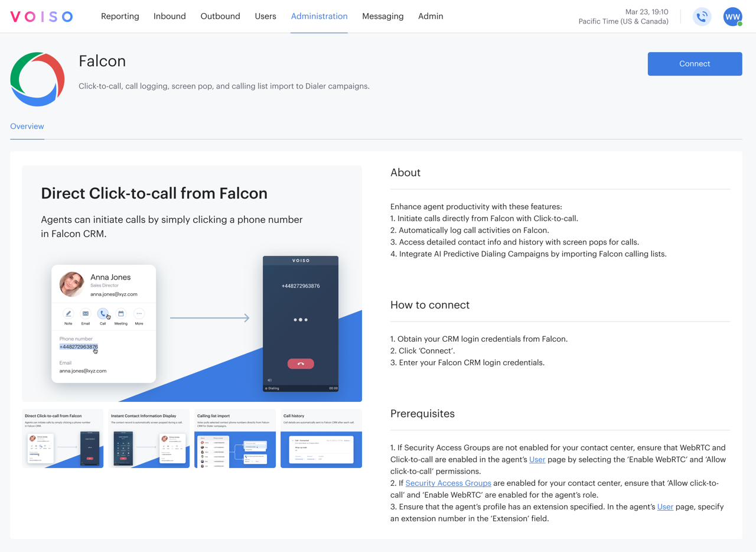Open the softphone call icon in header
The height and width of the screenshot is (552, 756).
pyautogui.click(x=702, y=17)
